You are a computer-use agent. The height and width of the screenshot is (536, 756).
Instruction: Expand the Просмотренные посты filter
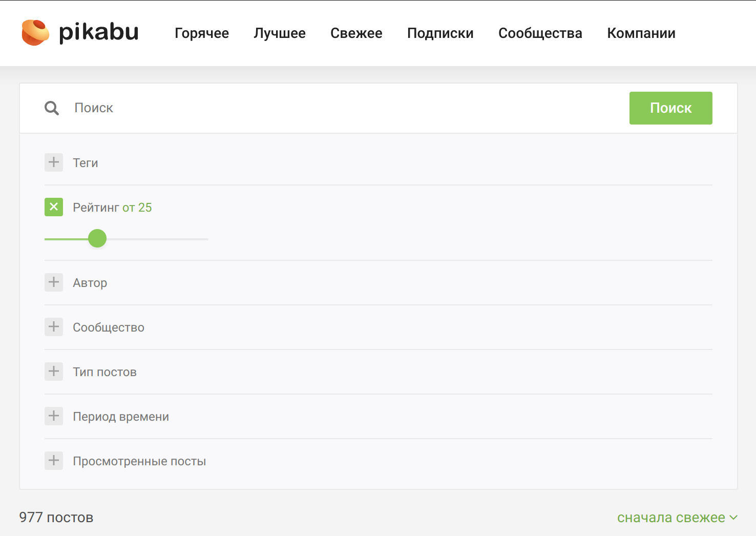pos(54,461)
